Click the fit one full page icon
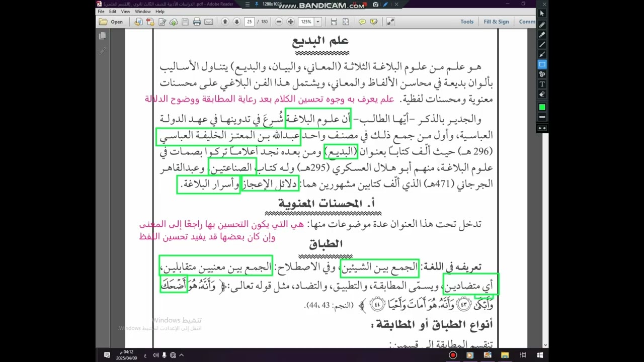 [x=346, y=22]
